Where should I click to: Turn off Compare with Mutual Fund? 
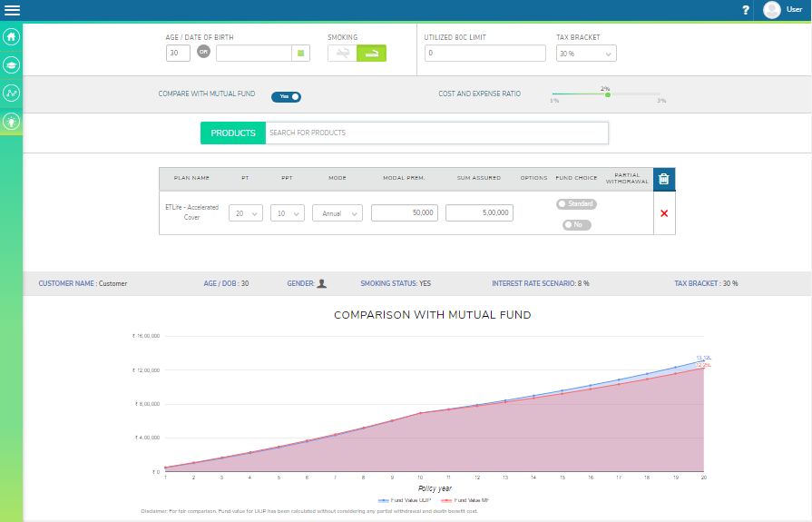tap(286, 96)
